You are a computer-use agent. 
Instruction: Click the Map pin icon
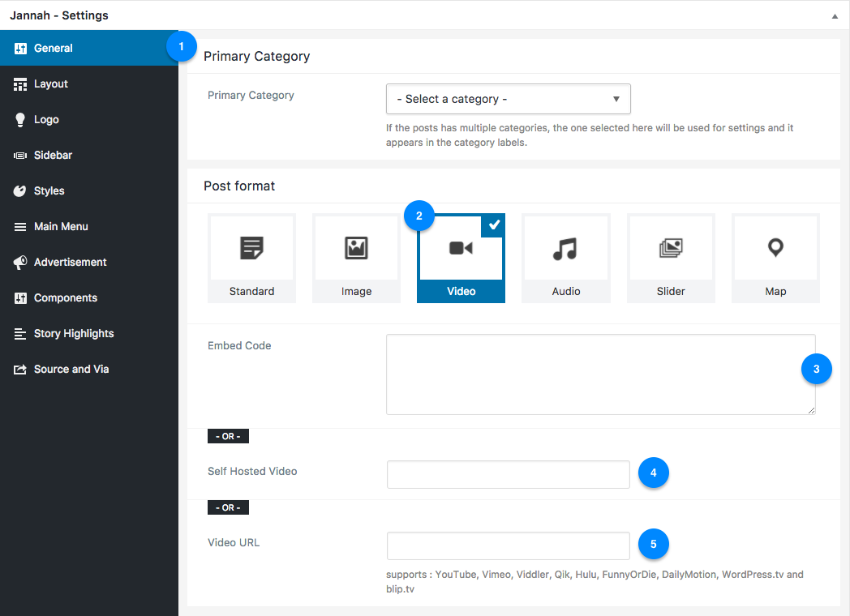click(x=775, y=247)
